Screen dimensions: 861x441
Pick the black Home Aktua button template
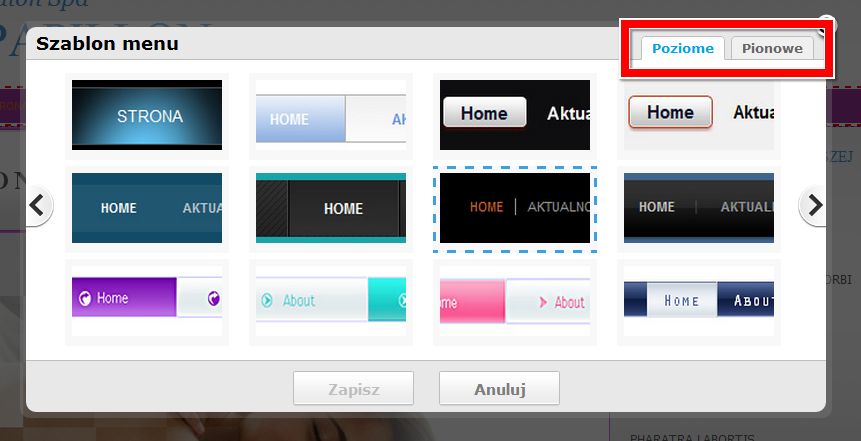pyautogui.click(x=515, y=115)
